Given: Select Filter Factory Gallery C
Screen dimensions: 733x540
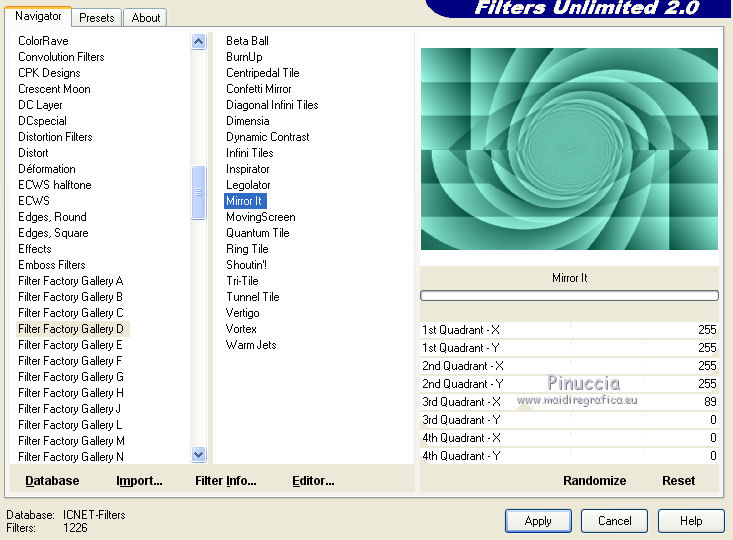Looking at the screenshot, I should (x=71, y=313).
